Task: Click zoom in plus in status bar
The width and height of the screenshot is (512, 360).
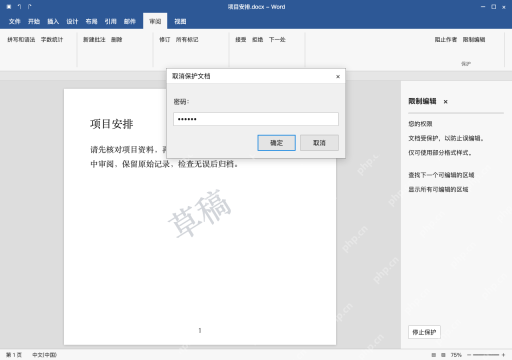Action: tap(503, 355)
